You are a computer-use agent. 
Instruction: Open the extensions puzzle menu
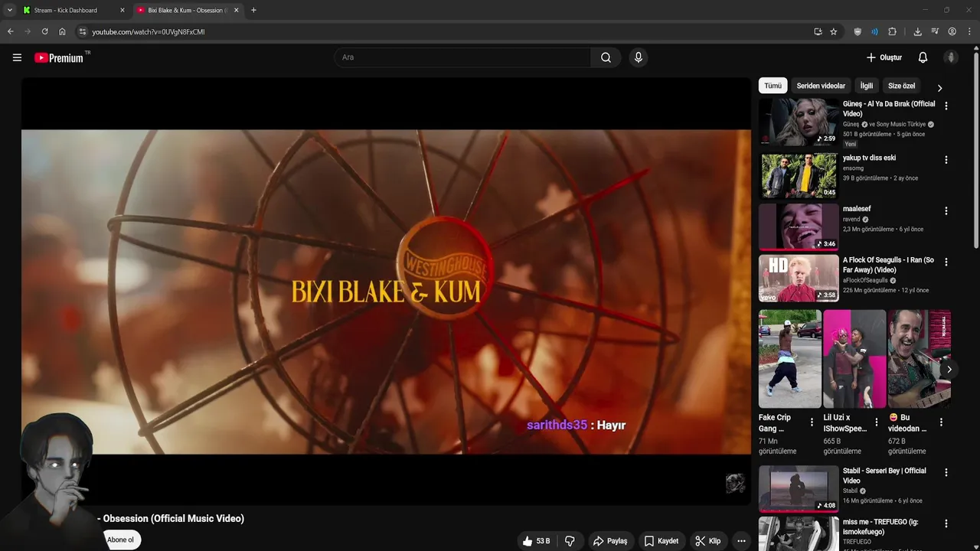892,31
